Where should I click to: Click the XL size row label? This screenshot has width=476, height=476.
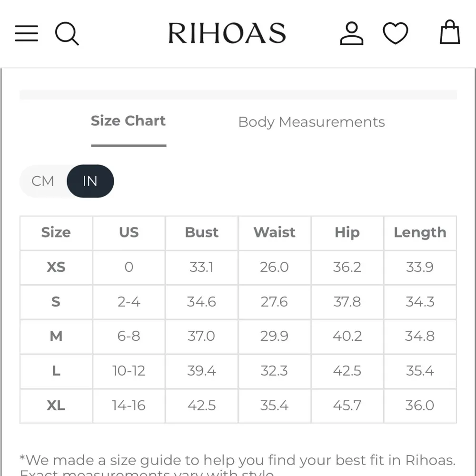pyautogui.click(x=56, y=406)
